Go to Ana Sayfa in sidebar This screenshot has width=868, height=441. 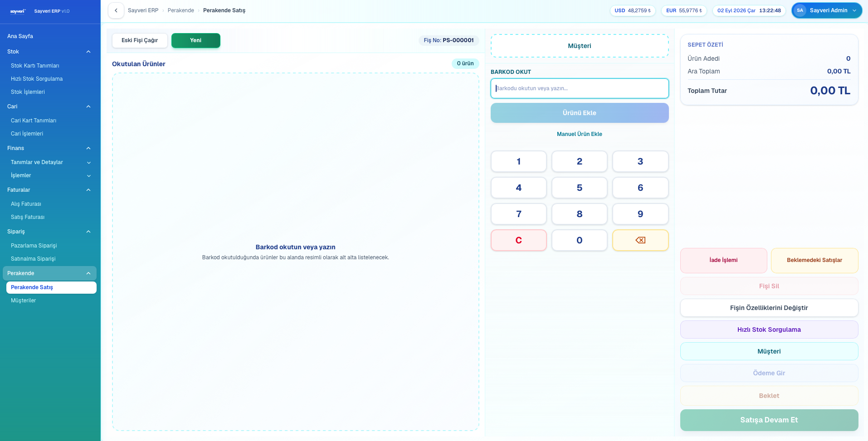(49, 36)
